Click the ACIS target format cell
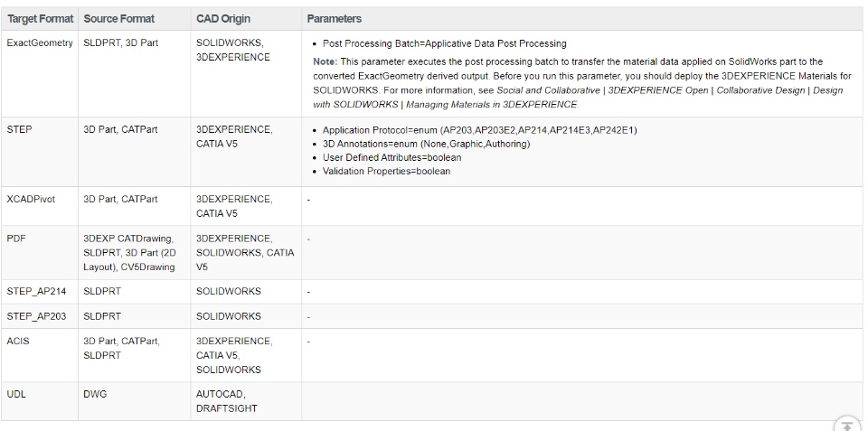Screen dimensions: 868x431 point(18,341)
